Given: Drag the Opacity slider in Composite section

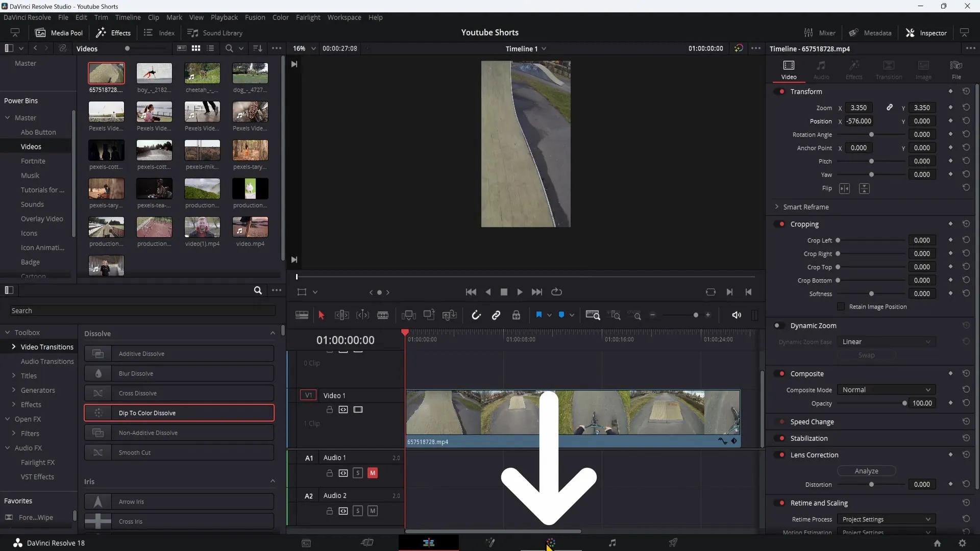Looking at the screenshot, I should point(904,403).
